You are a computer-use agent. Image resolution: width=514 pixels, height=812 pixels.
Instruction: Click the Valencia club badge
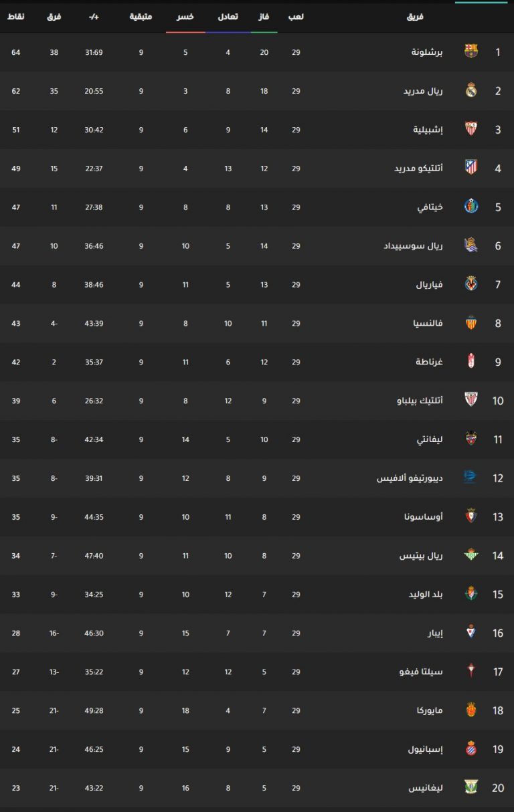coord(471,323)
